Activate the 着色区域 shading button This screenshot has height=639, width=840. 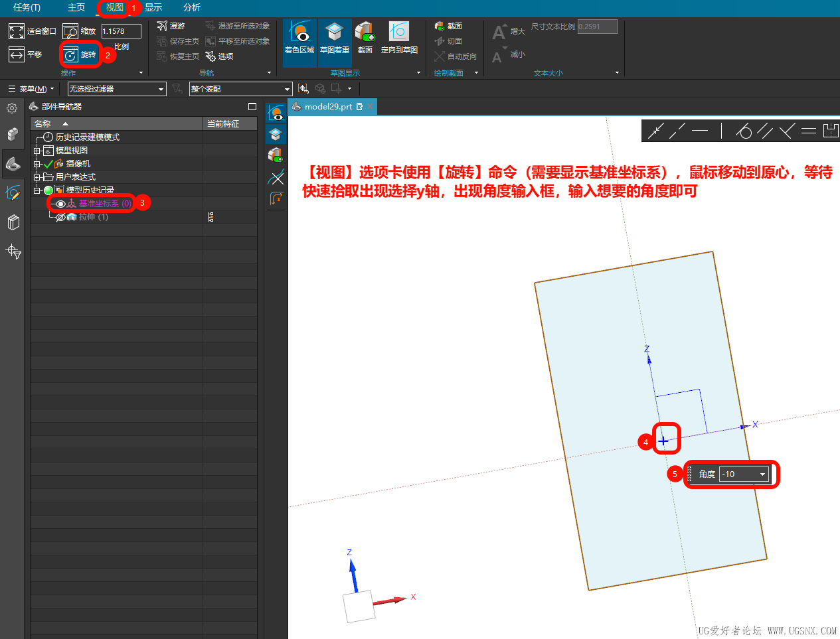tap(299, 36)
